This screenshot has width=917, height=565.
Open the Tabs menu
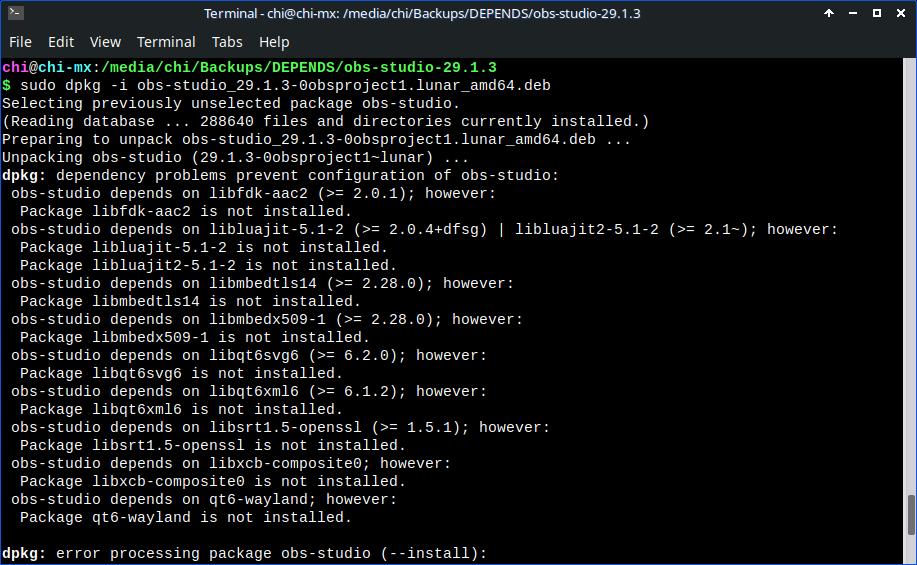(227, 42)
